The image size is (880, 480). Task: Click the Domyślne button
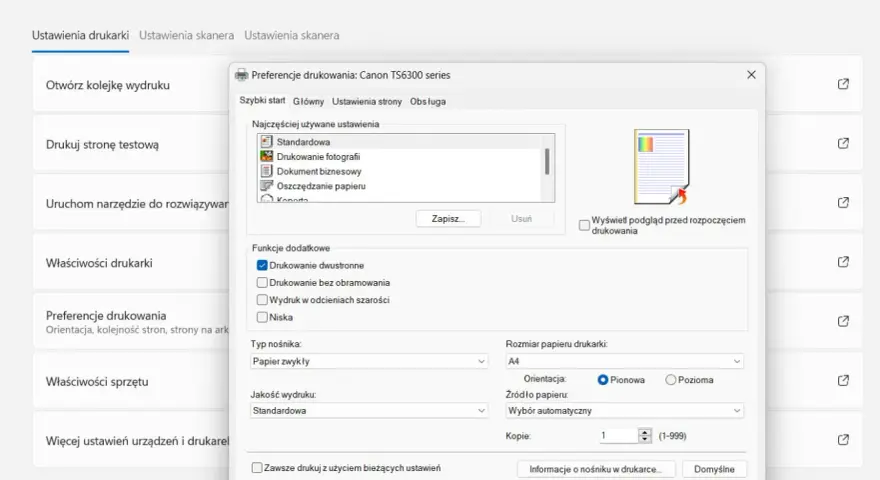pos(714,469)
